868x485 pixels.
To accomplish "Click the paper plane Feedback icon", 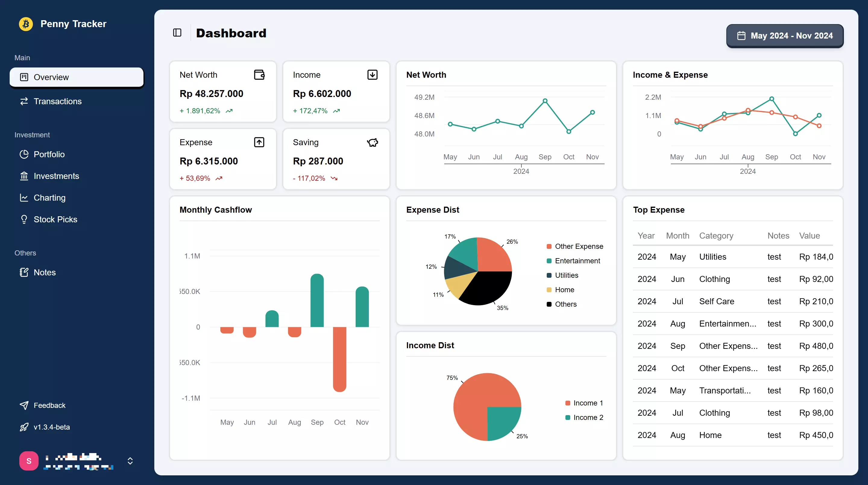I will pyautogui.click(x=24, y=405).
